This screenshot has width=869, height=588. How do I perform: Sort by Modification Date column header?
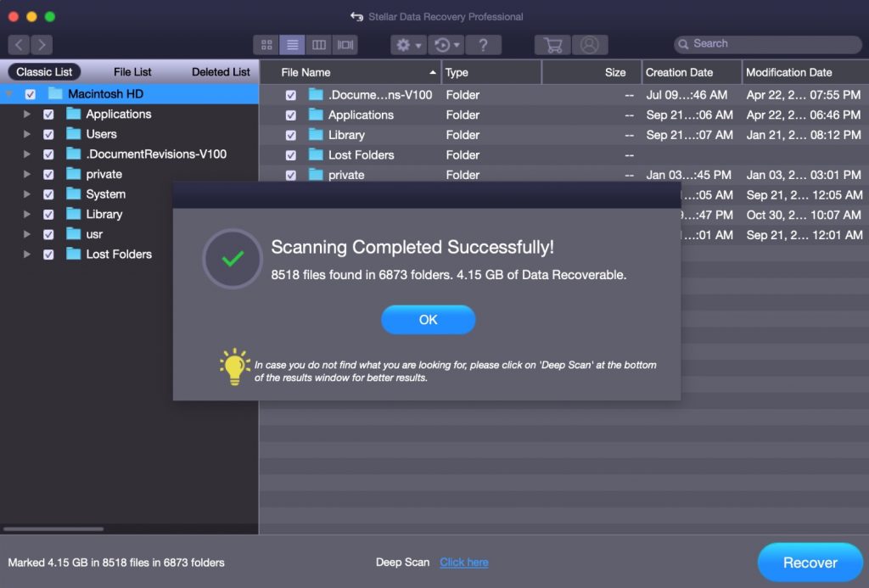(805, 73)
